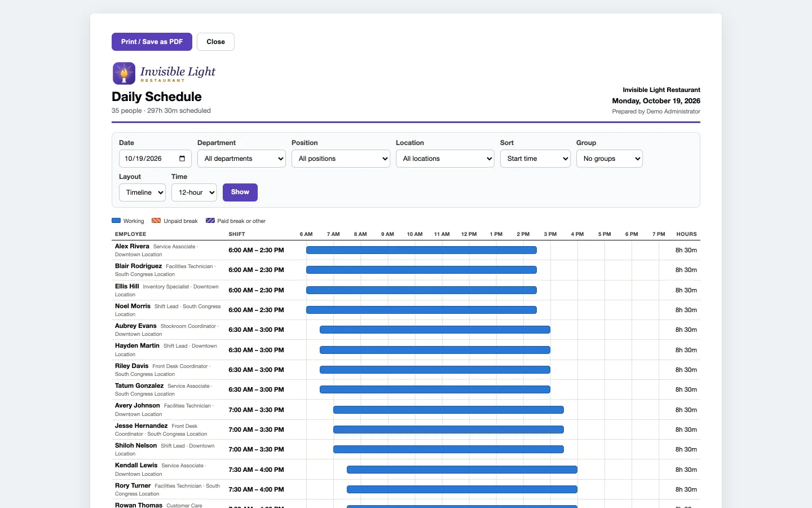
Task: Click Rory Turner's shift bar in timeline
Action: tap(462, 489)
